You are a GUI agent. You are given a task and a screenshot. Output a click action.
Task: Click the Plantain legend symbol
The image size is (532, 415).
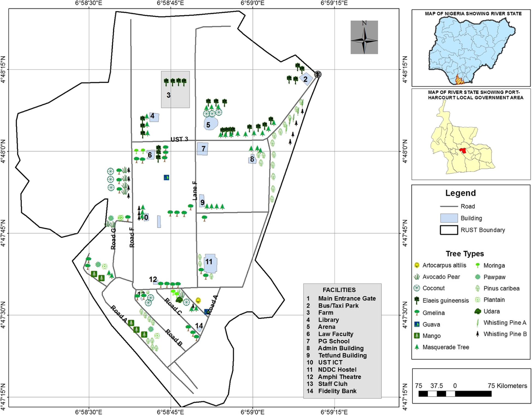click(478, 300)
